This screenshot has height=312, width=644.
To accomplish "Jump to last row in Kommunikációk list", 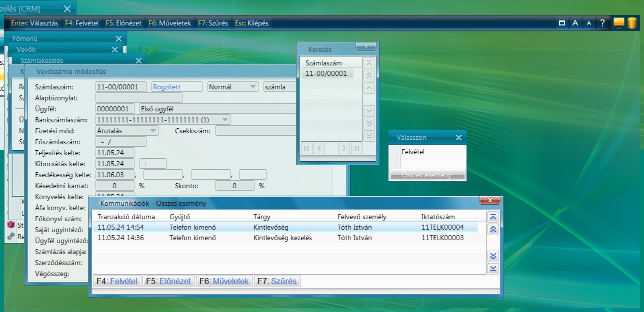I will (x=493, y=269).
